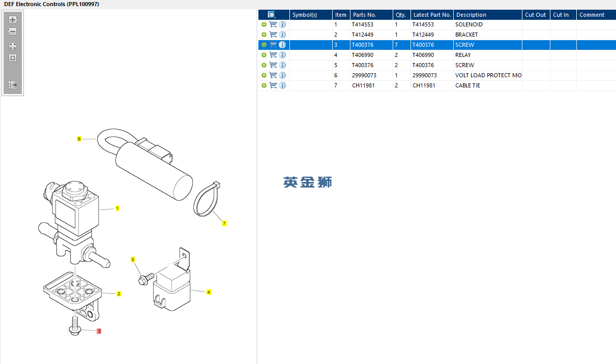Click parts number 29990073 cell

tap(371, 75)
